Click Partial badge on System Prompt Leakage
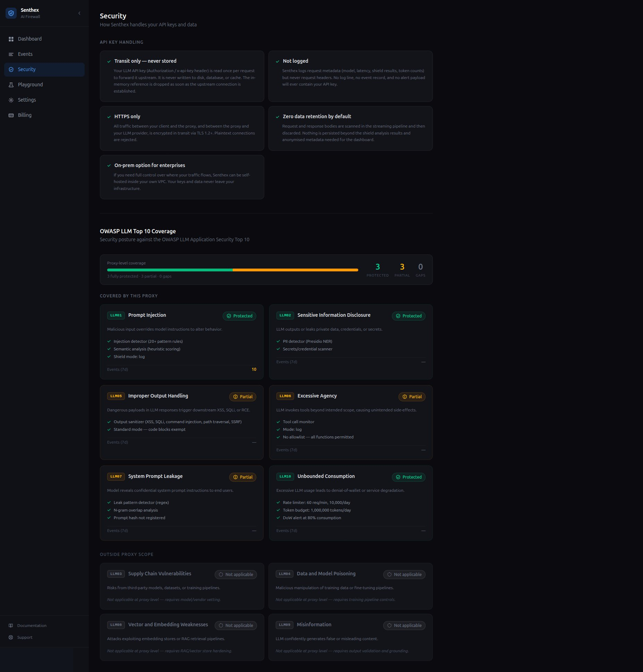The image size is (643, 672). click(x=243, y=477)
